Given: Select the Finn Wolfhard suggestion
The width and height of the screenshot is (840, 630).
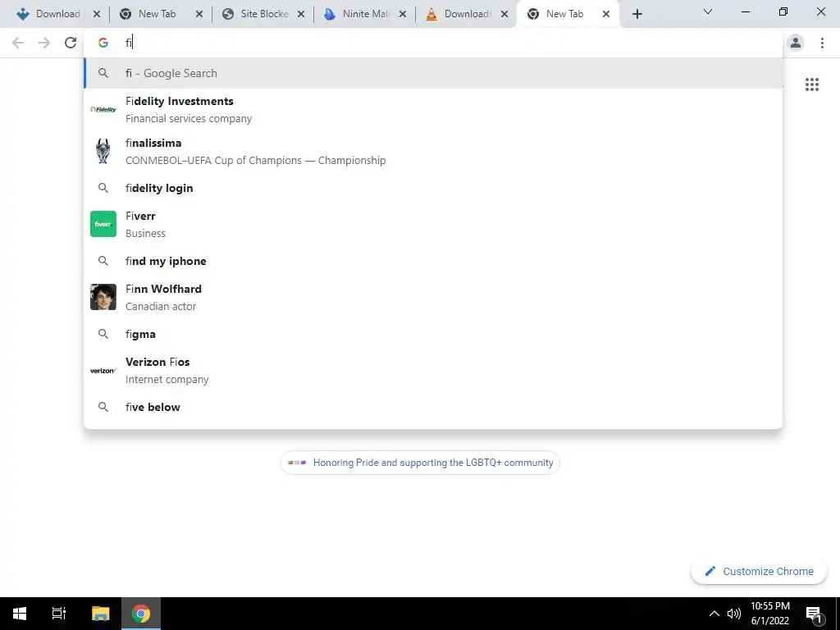Looking at the screenshot, I should [x=433, y=297].
